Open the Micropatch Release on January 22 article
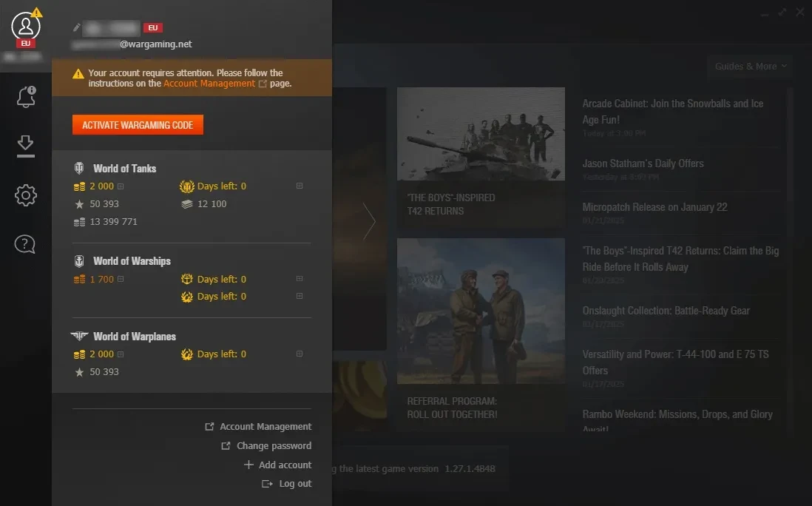This screenshot has height=506, width=812. 654,207
